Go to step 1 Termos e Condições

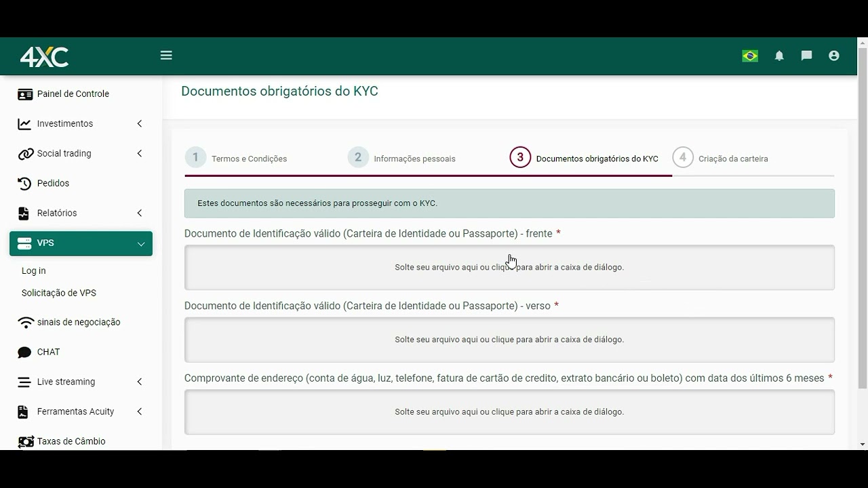[x=236, y=158]
